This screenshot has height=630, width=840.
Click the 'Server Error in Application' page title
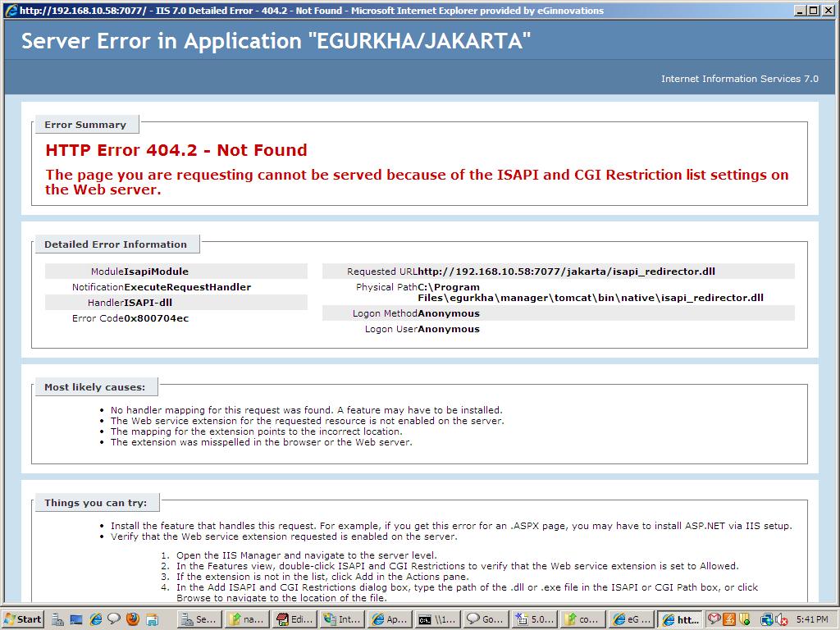point(276,41)
